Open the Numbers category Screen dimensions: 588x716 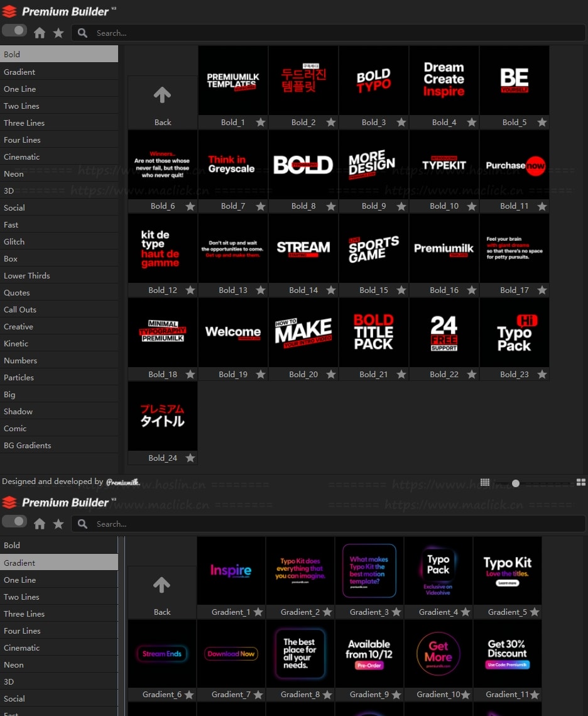pos(59,360)
